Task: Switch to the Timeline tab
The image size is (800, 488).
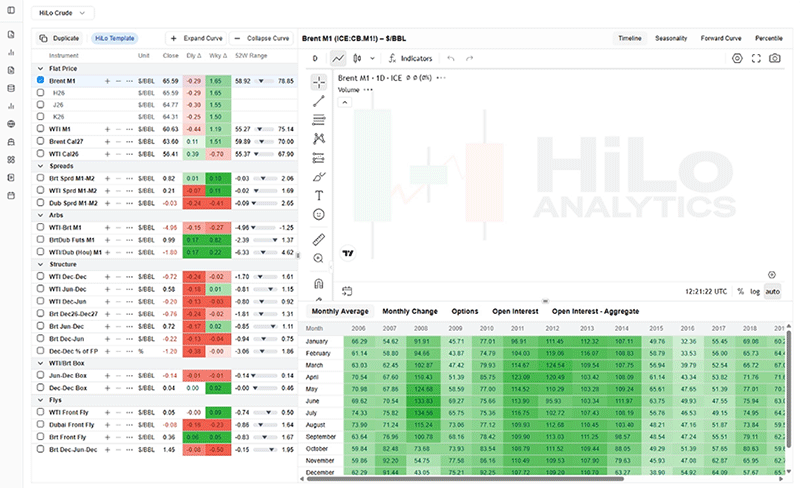Action: pyautogui.click(x=630, y=38)
